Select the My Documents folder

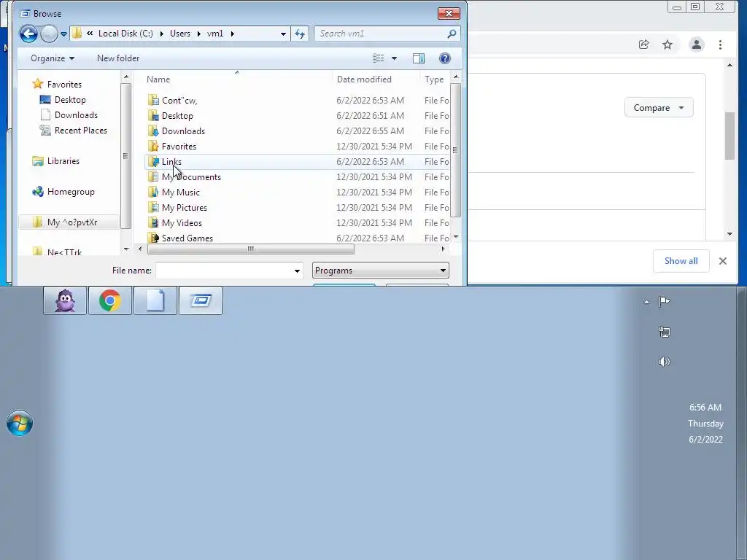192,176
